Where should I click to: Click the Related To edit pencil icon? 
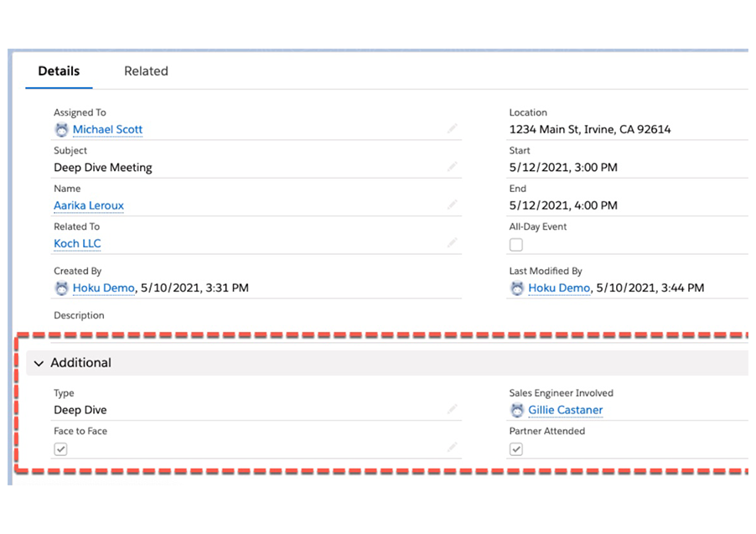[453, 243]
